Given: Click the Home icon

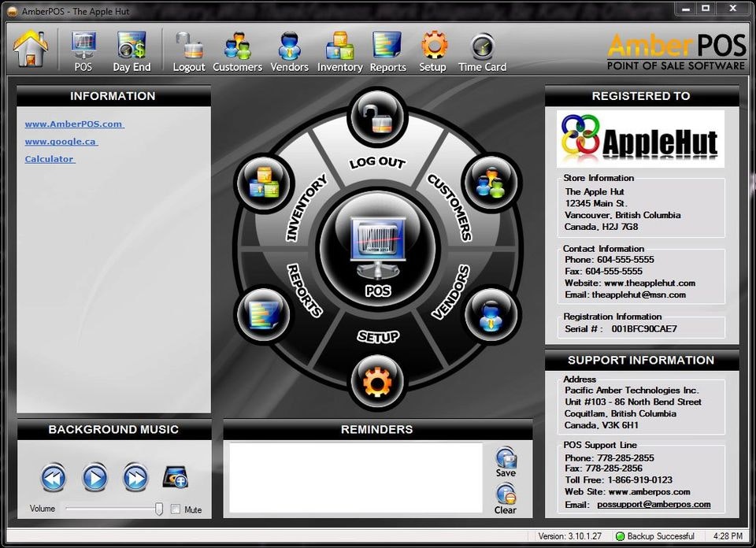Looking at the screenshot, I should [30, 47].
